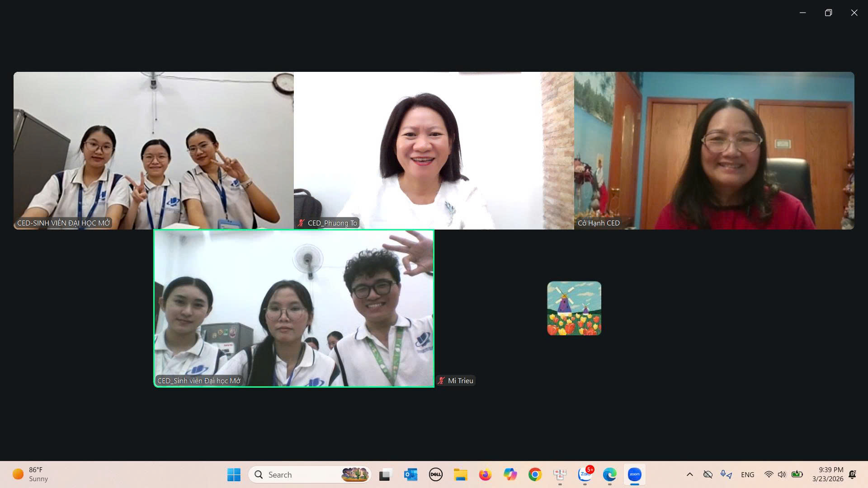
Task: Open volume control in system tray
Action: (x=782, y=474)
